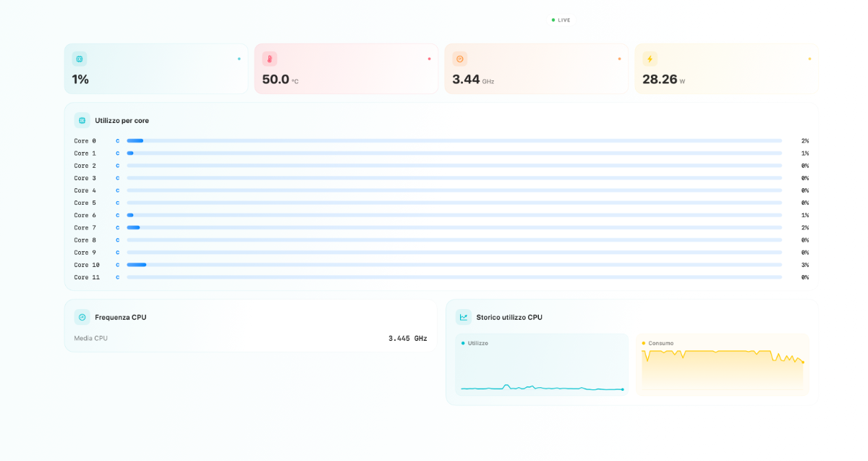Click the Core 8 row label

[x=85, y=240]
